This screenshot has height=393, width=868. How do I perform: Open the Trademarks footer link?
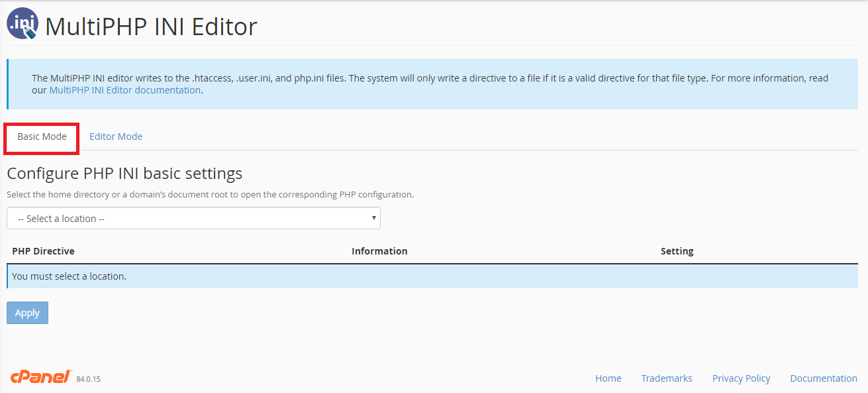[x=667, y=378]
